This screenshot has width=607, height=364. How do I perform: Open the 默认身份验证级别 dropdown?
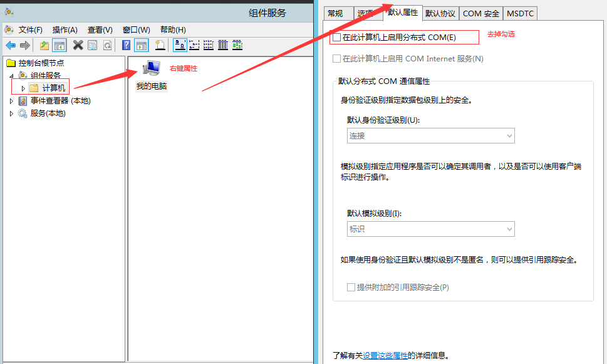[x=430, y=135]
